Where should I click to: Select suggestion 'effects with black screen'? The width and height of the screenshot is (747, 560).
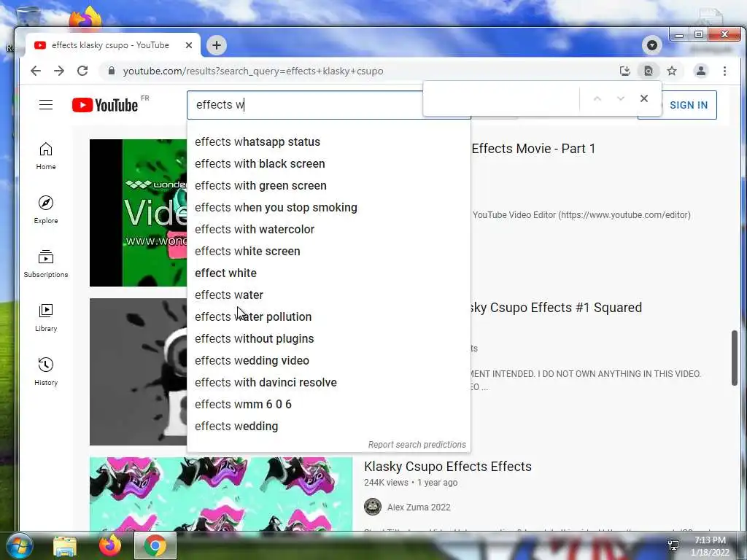[329, 164]
